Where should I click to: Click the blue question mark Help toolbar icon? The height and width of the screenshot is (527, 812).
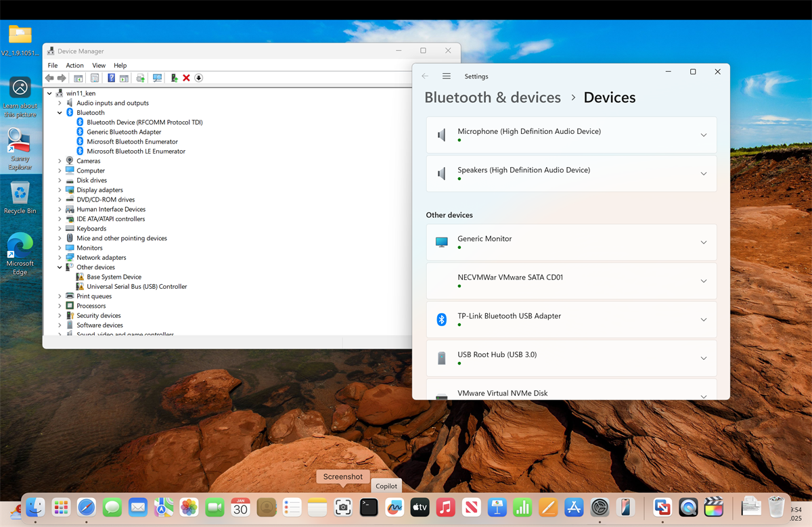coord(111,78)
